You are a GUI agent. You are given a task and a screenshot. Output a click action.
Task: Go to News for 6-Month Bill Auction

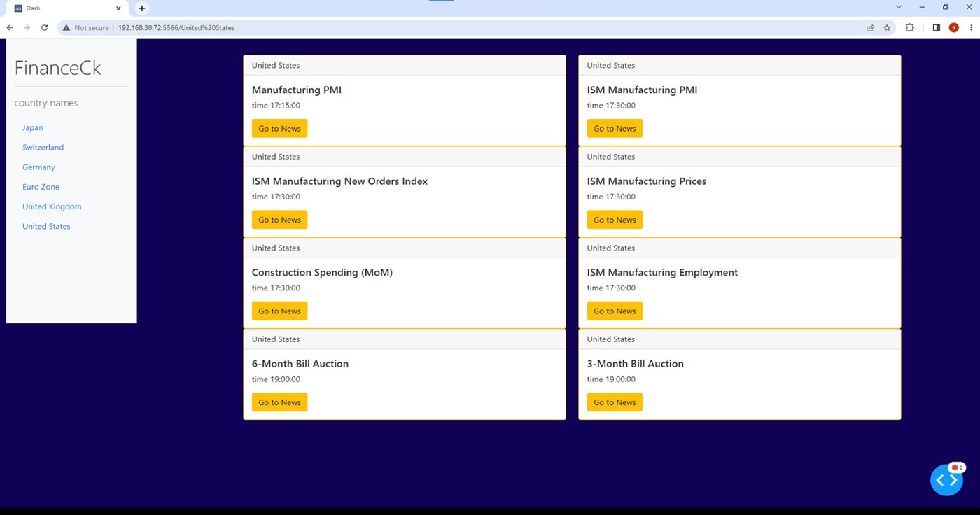coord(279,402)
